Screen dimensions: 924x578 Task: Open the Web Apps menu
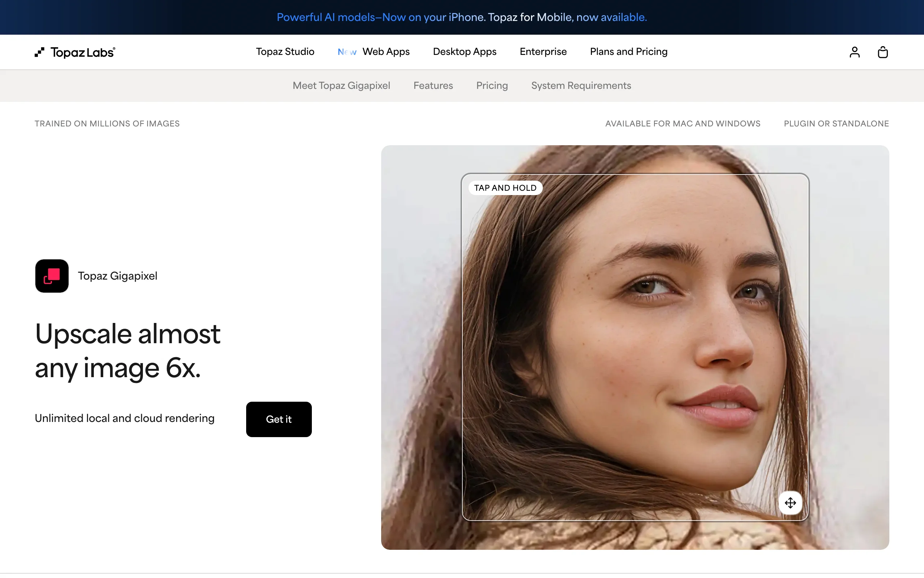386,52
